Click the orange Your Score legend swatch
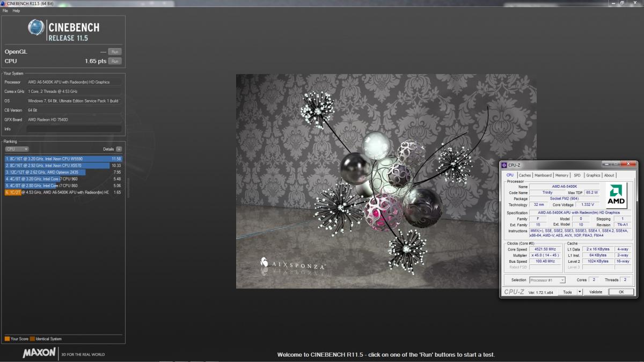Screen dimensions: 644x362 (7, 339)
